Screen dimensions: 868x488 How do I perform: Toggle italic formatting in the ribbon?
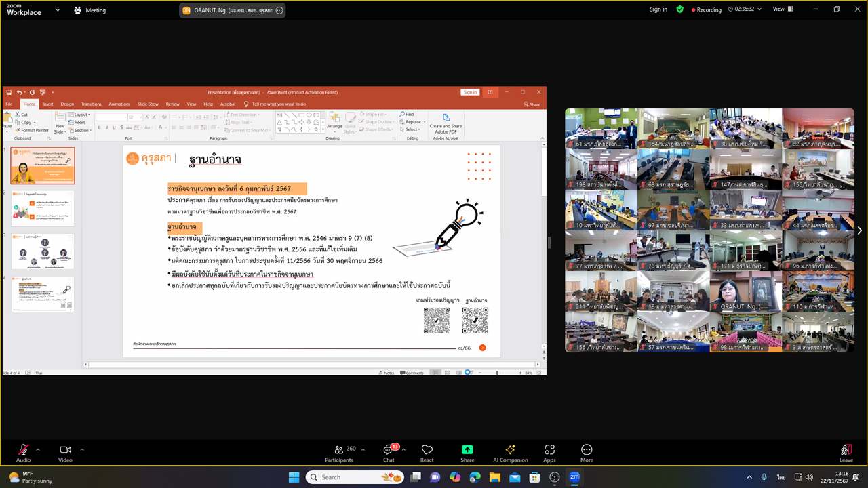click(x=106, y=127)
